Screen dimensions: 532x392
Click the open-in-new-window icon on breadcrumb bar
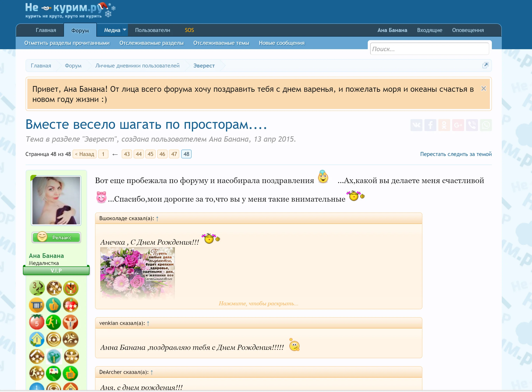click(x=485, y=65)
